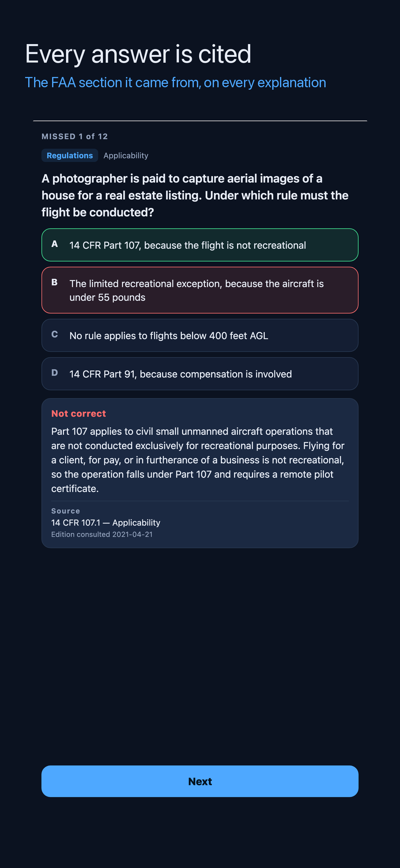This screenshot has height=868, width=400.
Task: Choose answer B limited recreational exception
Action: coord(200,290)
